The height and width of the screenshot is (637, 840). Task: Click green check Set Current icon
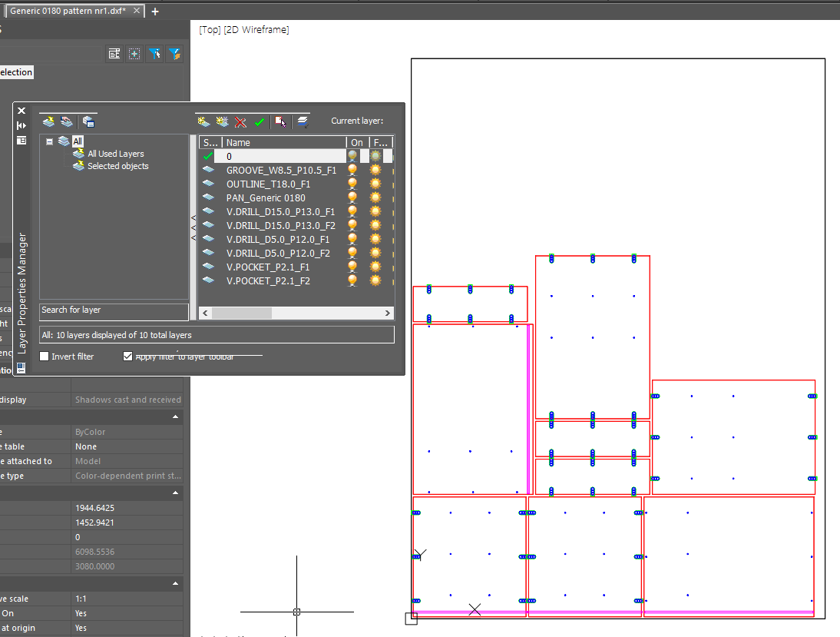[260, 122]
